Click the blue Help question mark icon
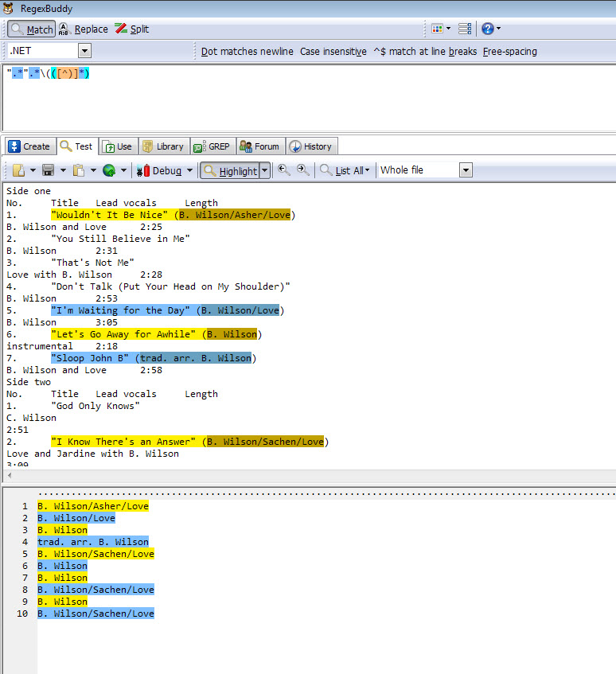Viewport: 616px width, 674px height. [488, 29]
